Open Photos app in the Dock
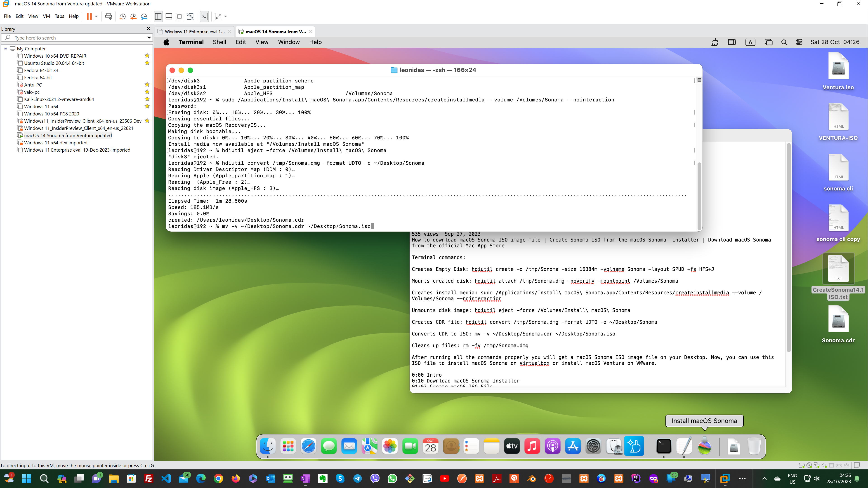This screenshot has height=488, width=868. click(x=390, y=446)
